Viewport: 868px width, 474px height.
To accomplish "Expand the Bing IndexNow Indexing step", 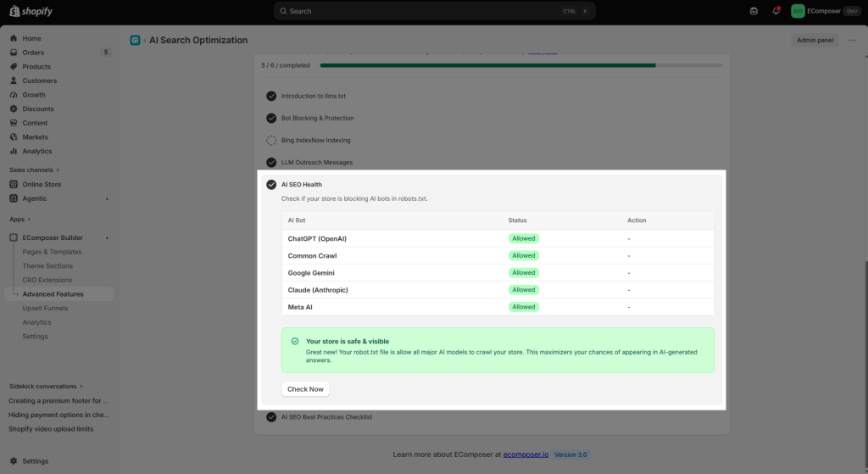I will 315,140.
